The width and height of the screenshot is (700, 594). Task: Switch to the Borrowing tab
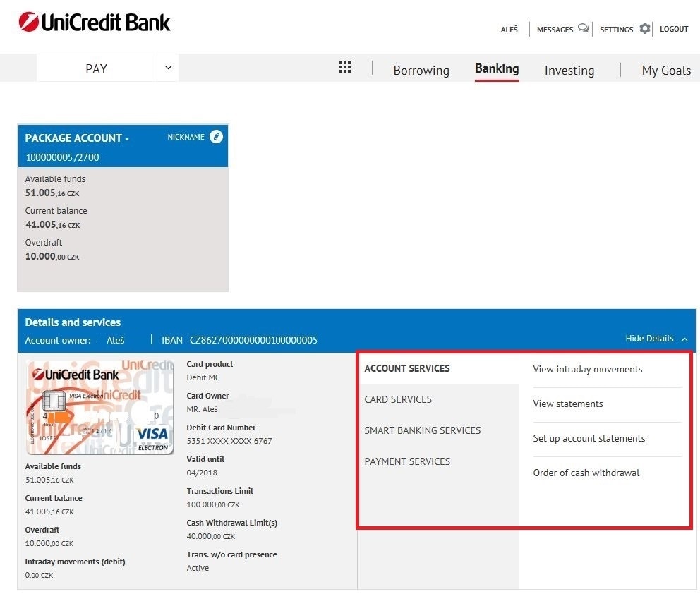421,71
